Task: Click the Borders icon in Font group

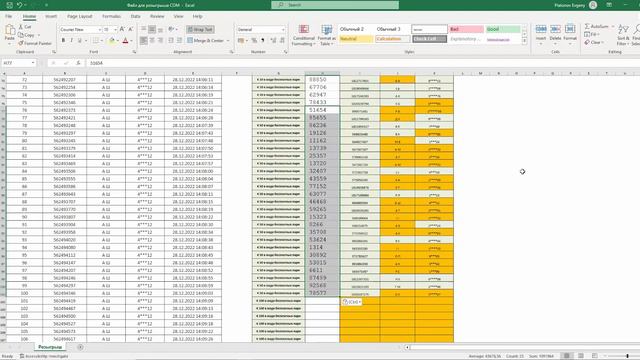Action: tap(95, 40)
